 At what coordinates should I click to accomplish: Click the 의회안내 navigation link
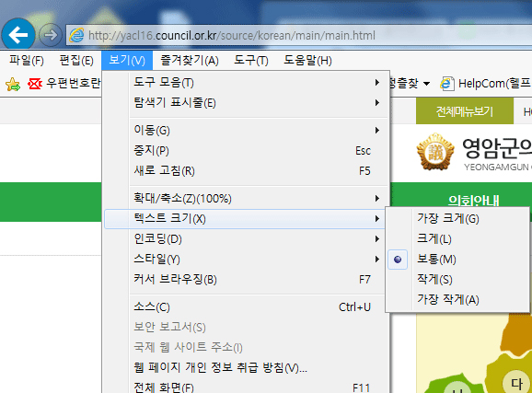(474, 201)
